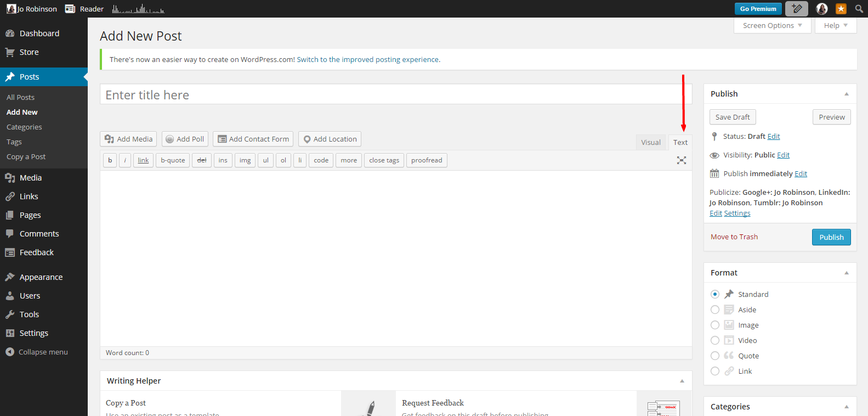Image resolution: width=868 pixels, height=416 pixels.
Task: Select the Aside post format
Action: coord(715,310)
